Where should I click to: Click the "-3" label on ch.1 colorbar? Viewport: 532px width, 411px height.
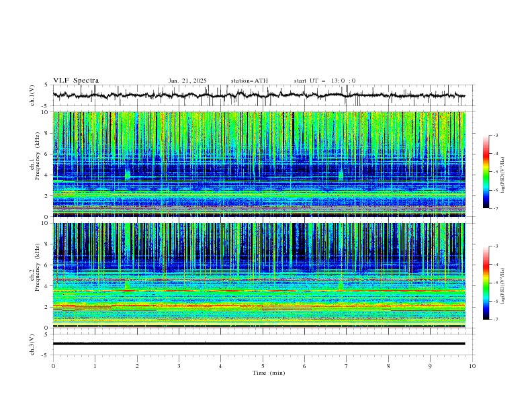496,135
